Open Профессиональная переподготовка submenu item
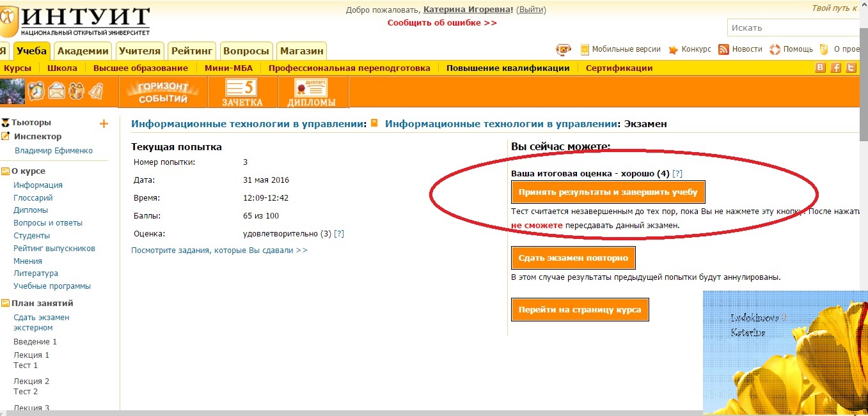 pyautogui.click(x=349, y=68)
